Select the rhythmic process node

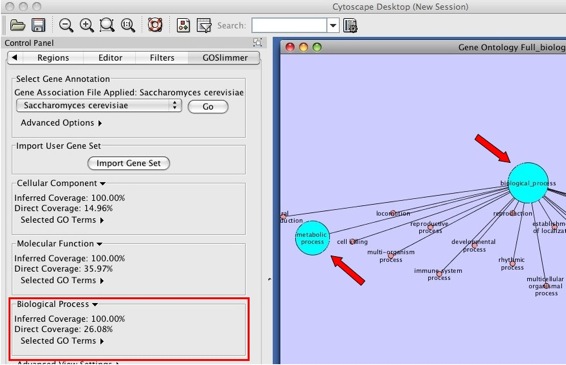(512, 264)
